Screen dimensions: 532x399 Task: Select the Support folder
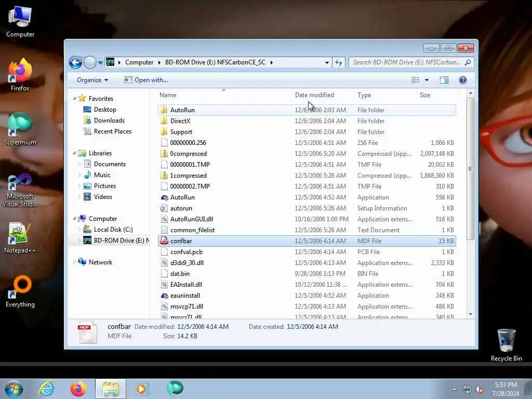[307, 131]
